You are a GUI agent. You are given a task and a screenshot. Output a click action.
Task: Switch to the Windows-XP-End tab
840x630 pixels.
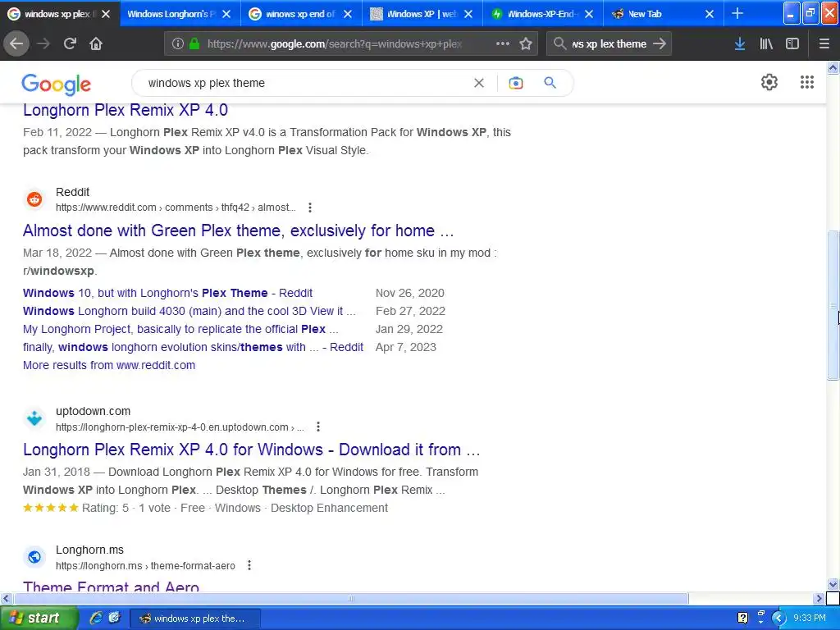pos(541,14)
